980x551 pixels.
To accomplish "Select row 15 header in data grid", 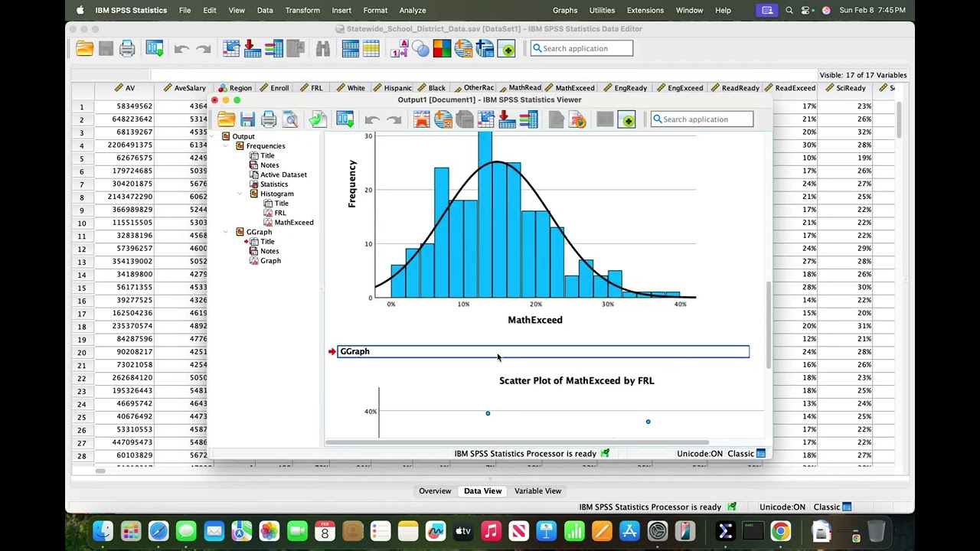I will 82,287.
